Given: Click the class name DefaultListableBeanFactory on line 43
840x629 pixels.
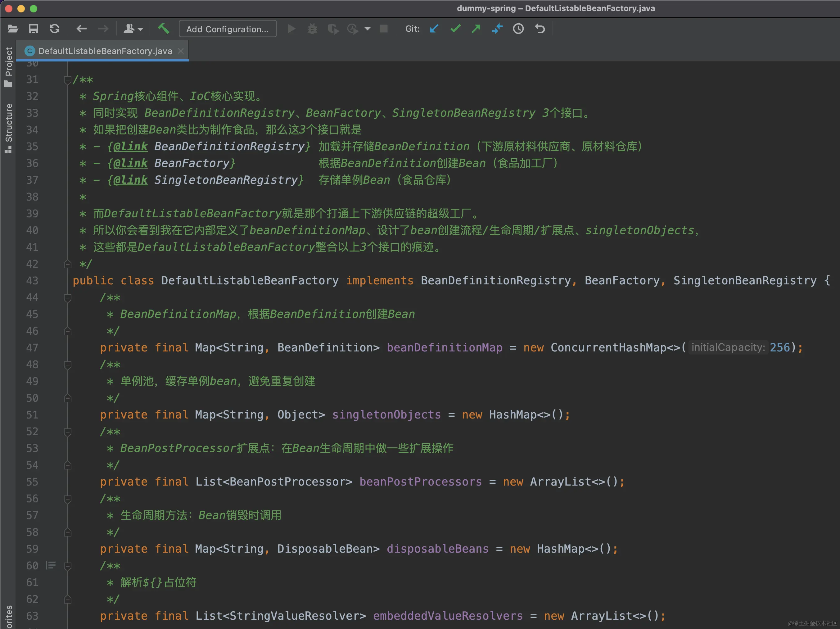Looking at the screenshot, I should (x=250, y=281).
